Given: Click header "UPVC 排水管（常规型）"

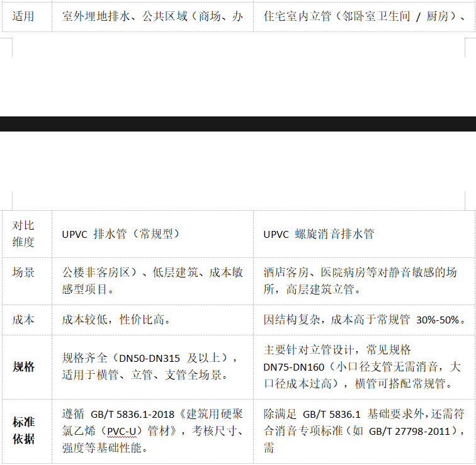Looking at the screenshot, I should click(121, 234).
